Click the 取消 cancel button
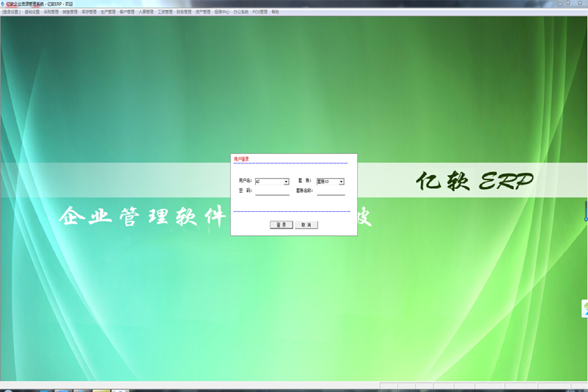Image resolution: width=588 pixels, height=392 pixels. click(x=306, y=225)
